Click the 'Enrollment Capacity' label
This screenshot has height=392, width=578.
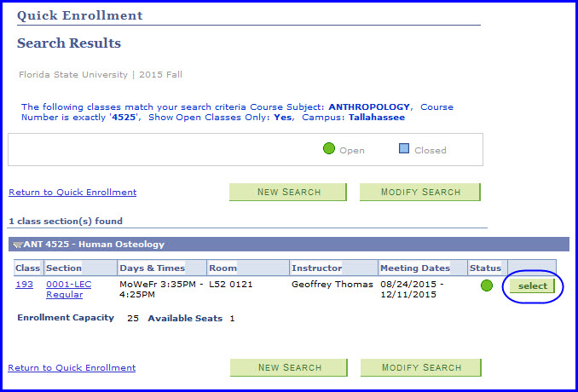66,318
